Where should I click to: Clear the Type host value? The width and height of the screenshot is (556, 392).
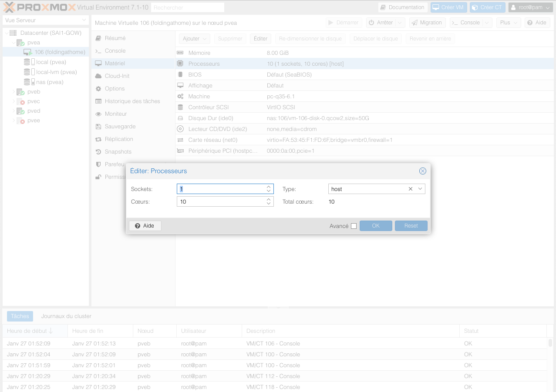click(410, 189)
